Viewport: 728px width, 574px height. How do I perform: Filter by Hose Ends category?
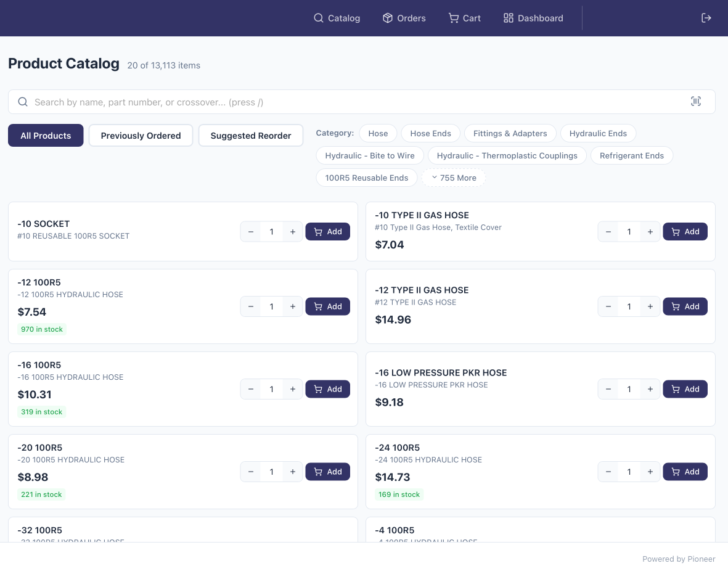[430, 133]
